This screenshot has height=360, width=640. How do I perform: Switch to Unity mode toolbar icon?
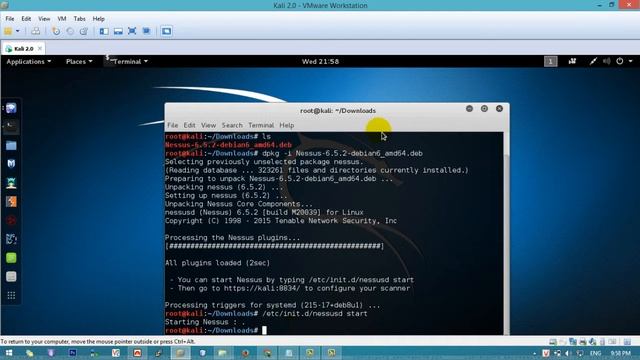coord(146,31)
